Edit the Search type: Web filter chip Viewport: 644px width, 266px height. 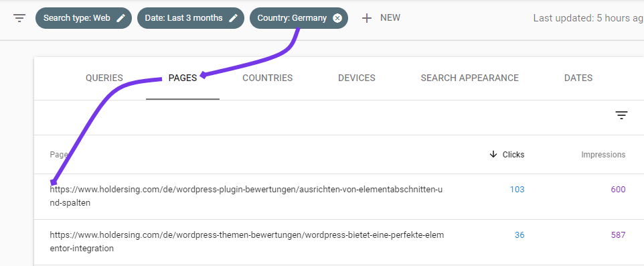[x=84, y=18]
